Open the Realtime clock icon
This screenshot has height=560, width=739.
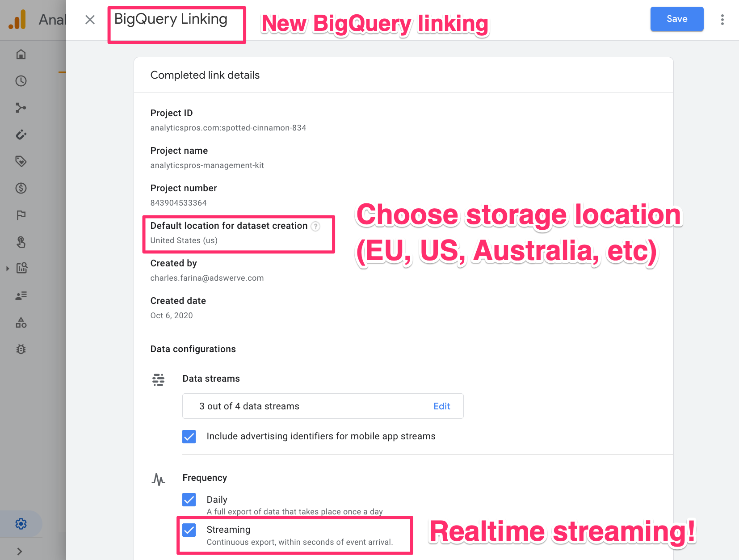[x=21, y=81]
